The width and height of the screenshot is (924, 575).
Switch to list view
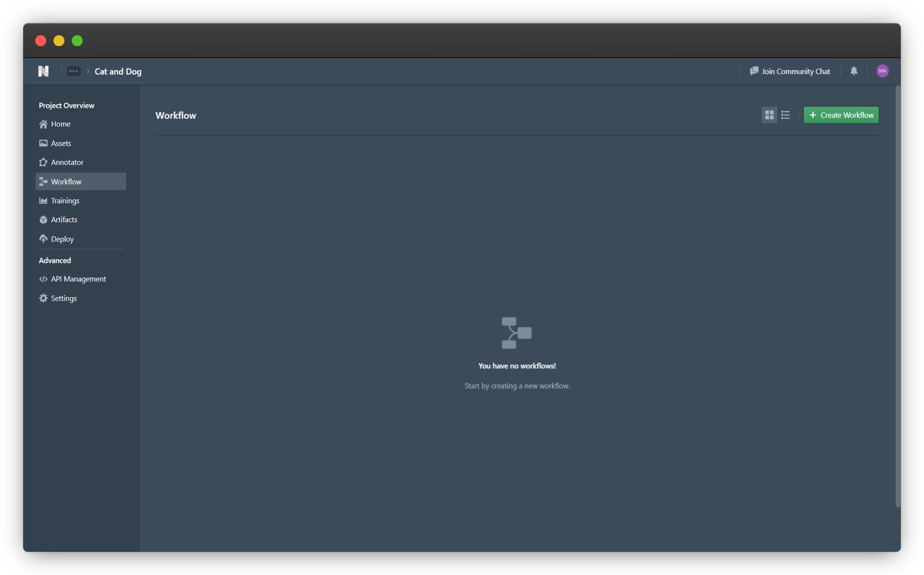pos(786,115)
